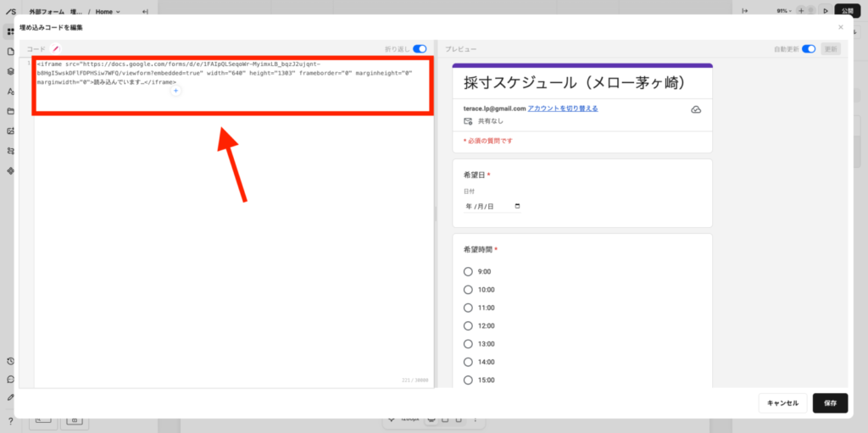Screen dimensions: 868x433
Task: Click the pen icon next to コード label
Action: tap(56, 49)
